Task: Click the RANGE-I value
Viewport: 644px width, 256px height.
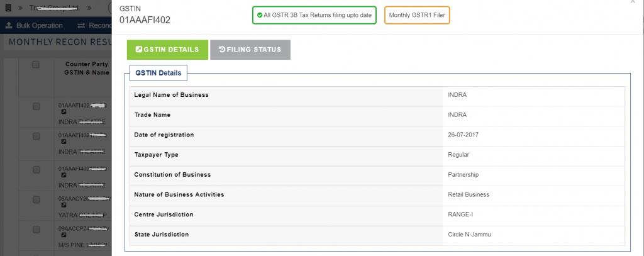Action: [x=460, y=214]
